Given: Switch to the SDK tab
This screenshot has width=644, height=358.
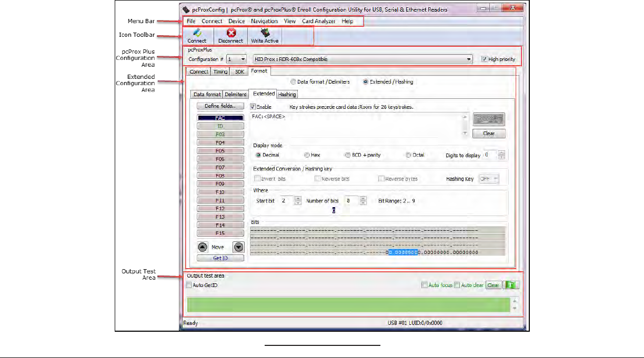Looking at the screenshot, I should 239,71.
